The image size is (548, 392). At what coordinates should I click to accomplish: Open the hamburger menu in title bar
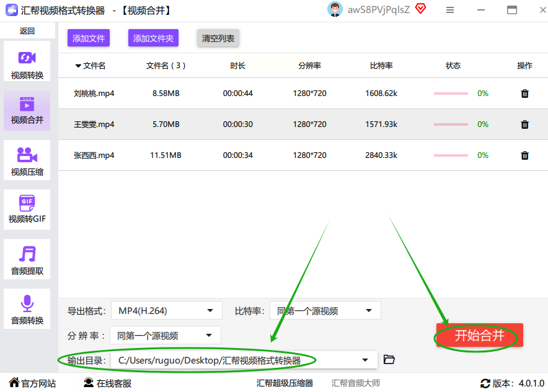(450, 10)
